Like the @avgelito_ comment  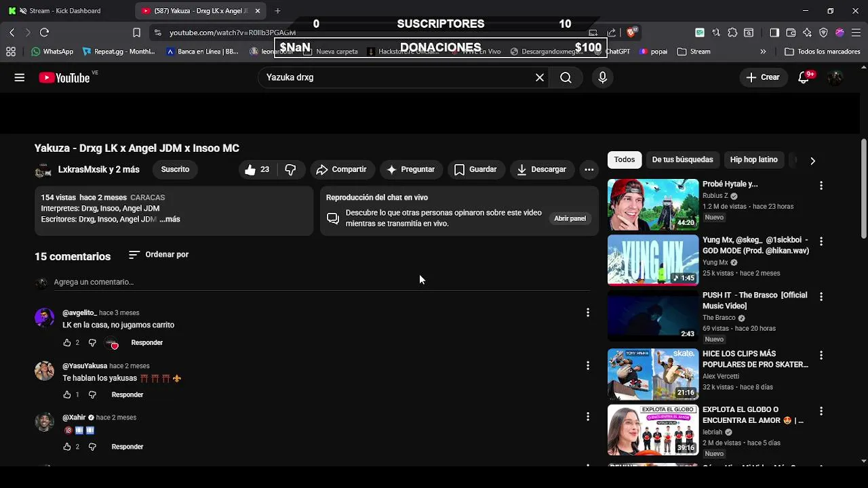pos(67,343)
